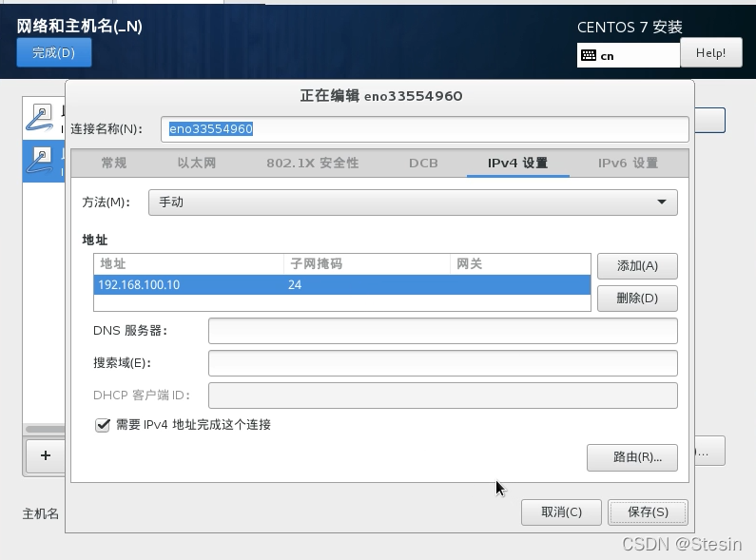Open the DCB tab

coord(423,163)
